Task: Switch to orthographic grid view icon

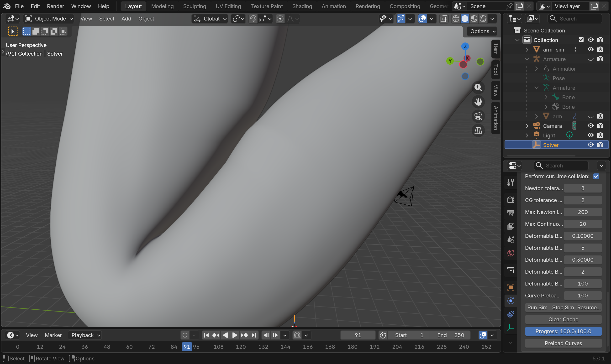Action: coord(478,130)
